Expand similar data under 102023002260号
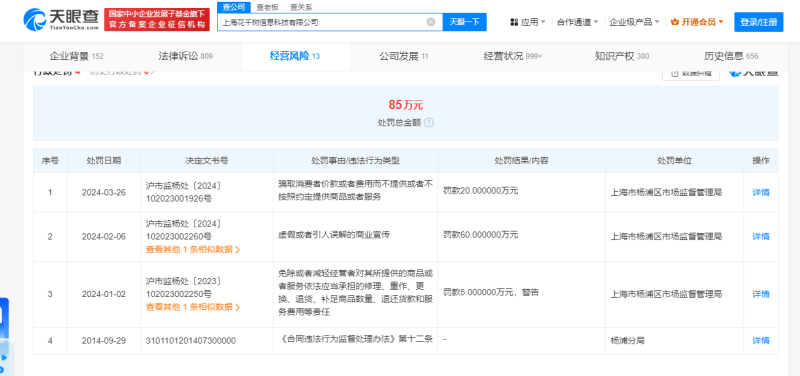Screen dimensions: 800x376 click(x=193, y=249)
